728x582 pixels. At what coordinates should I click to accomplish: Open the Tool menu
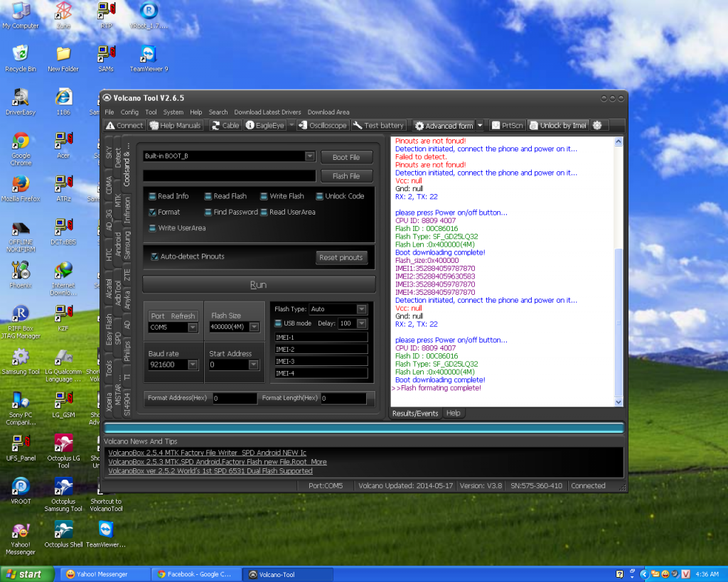coord(151,112)
